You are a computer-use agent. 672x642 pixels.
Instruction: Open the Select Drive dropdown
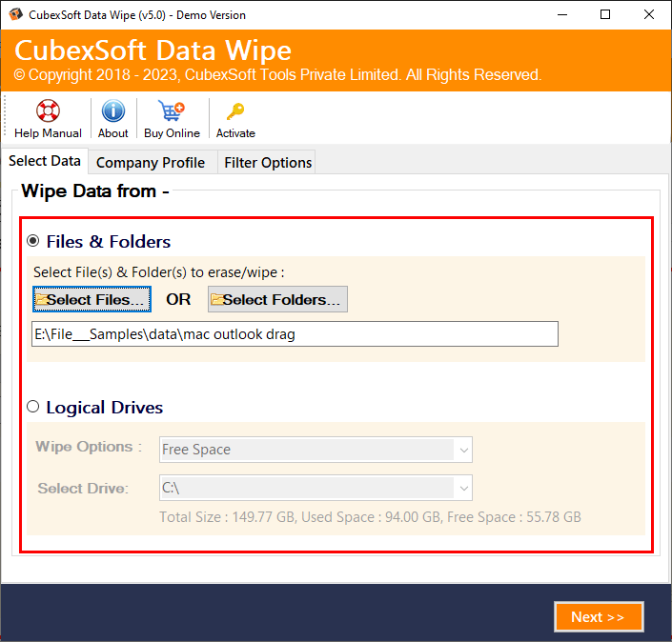pyautogui.click(x=463, y=489)
